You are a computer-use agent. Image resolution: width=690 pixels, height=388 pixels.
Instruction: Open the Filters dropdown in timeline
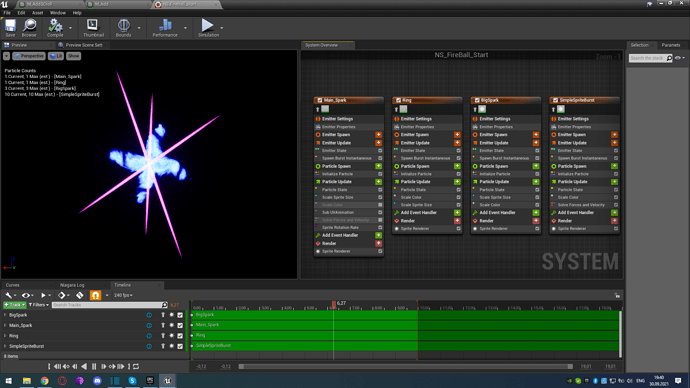[38, 305]
